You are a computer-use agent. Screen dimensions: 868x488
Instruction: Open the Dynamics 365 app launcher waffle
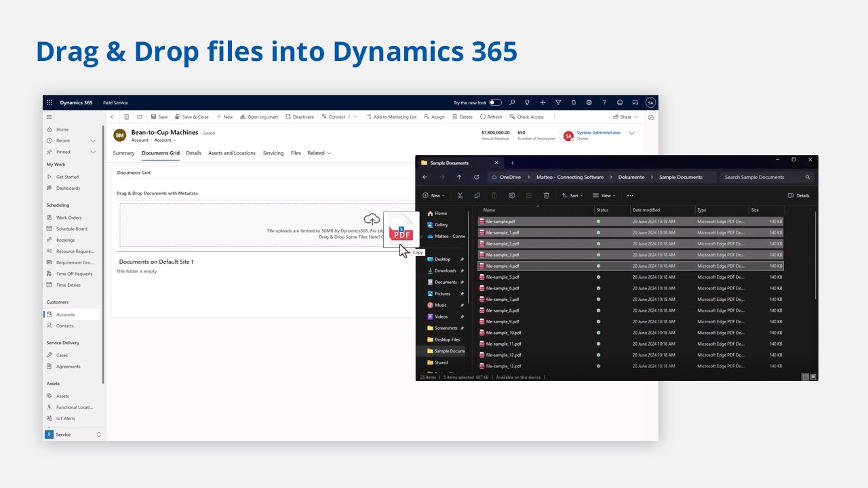point(50,102)
